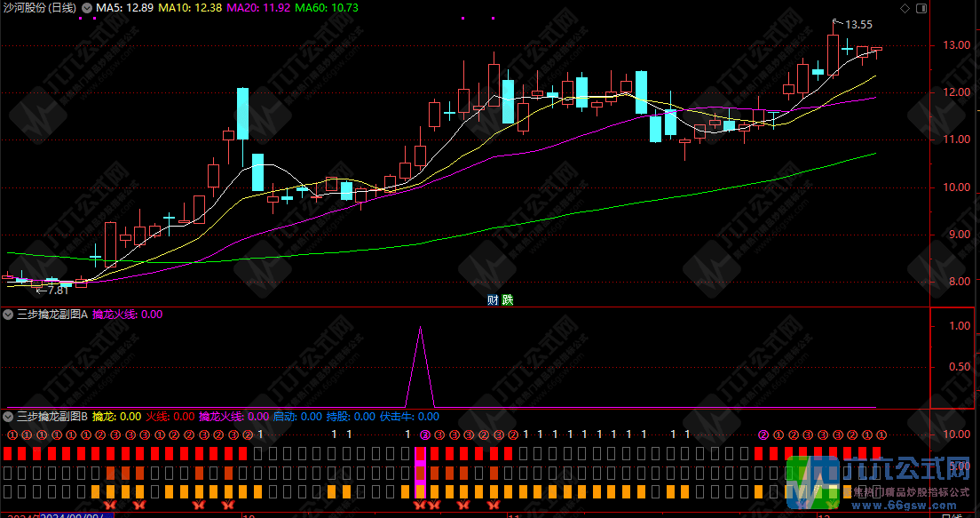Click the 擒龙火线 value label in panel A

coord(128,314)
